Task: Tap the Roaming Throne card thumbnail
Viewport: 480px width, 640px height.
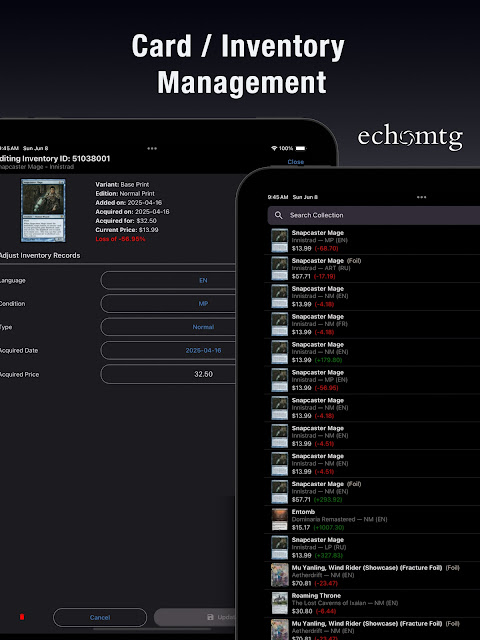Action: (280, 603)
